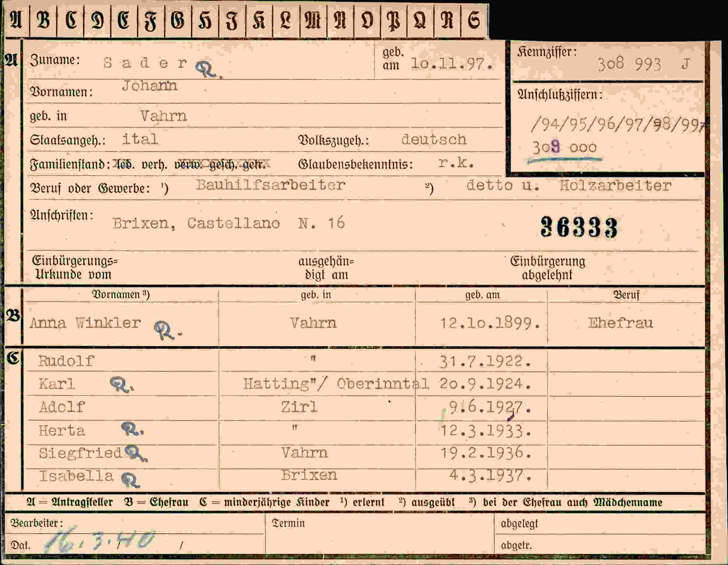Click birth date '12.3.1933.'

(485, 431)
